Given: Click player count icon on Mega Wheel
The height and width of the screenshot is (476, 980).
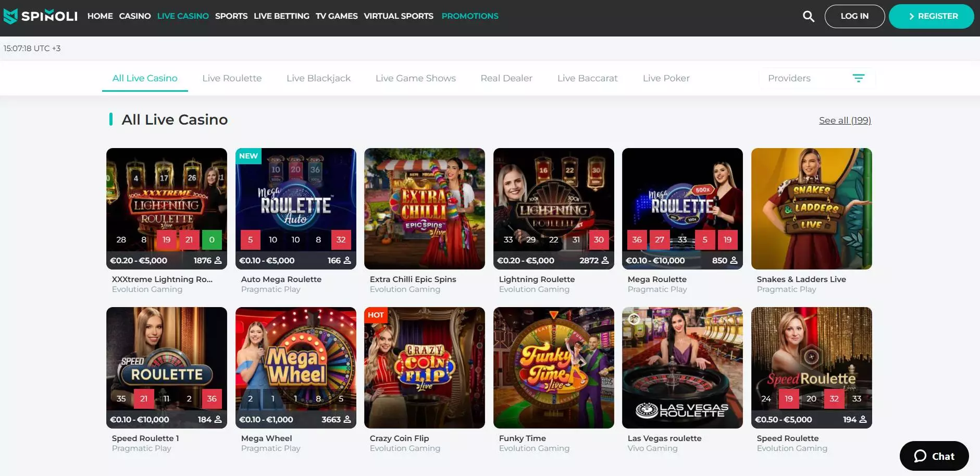Looking at the screenshot, I should (x=348, y=419).
